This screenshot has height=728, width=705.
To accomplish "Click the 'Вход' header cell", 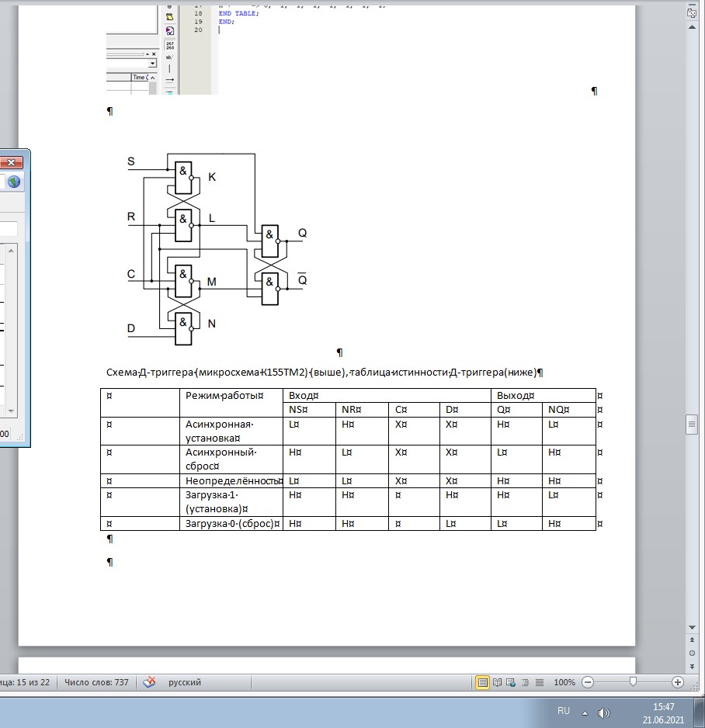I will [x=387, y=396].
